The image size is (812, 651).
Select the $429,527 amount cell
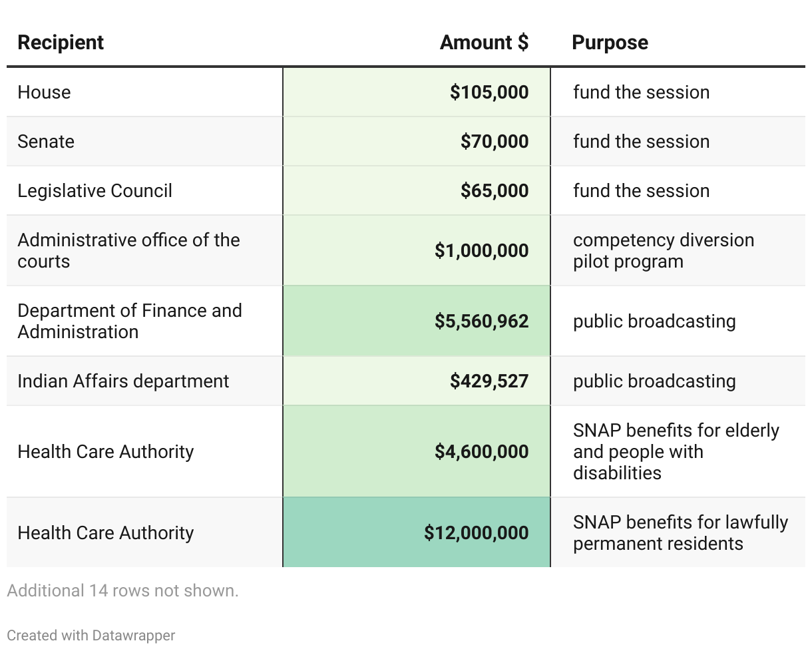[x=489, y=381]
